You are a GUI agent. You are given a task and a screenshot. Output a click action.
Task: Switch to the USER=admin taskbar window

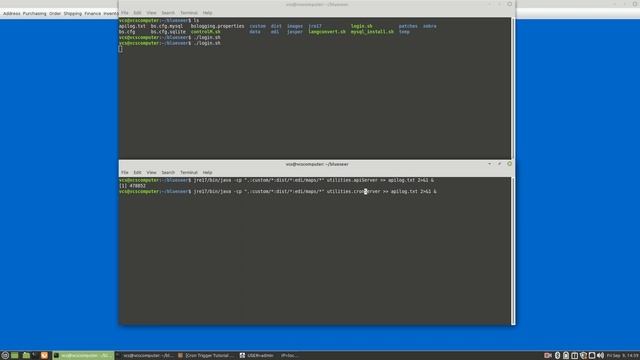257,356
